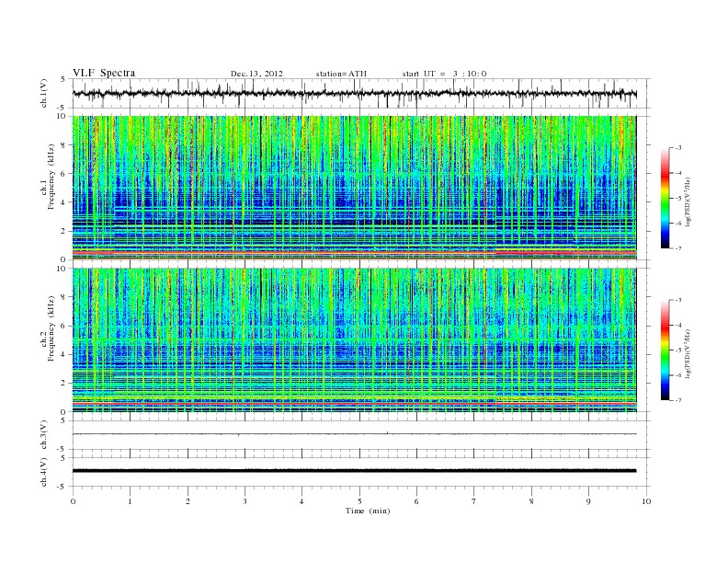Click the ch.2 colorbar "log(PSD)(V²/Hz)" label
This screenshot has width=728, height=563.
coord(689,353)
